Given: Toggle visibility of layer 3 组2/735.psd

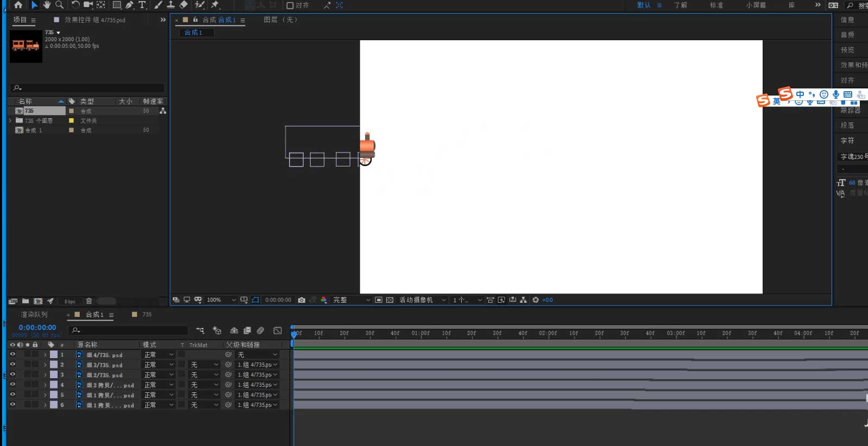Looking at the screenshot, I should [x=12, y=375].
